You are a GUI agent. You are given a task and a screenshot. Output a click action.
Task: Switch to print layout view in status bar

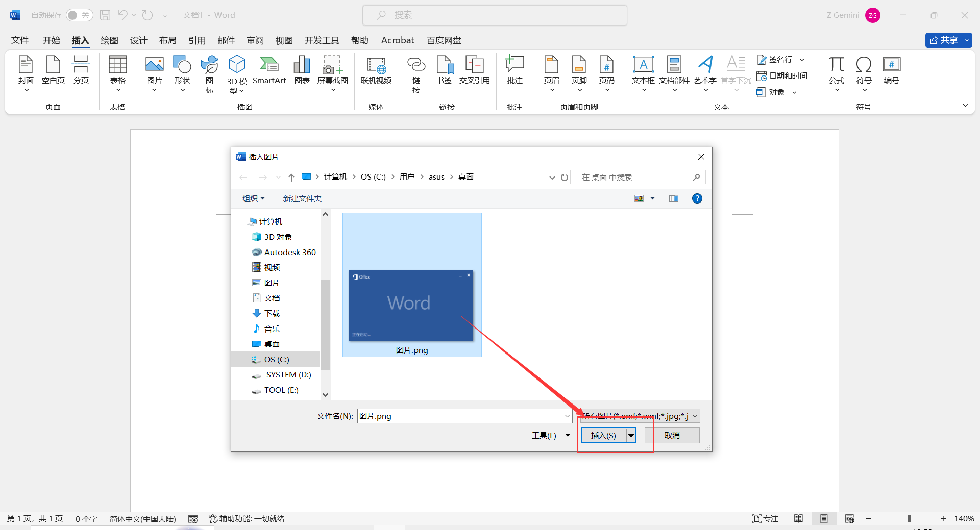point(824,518)
